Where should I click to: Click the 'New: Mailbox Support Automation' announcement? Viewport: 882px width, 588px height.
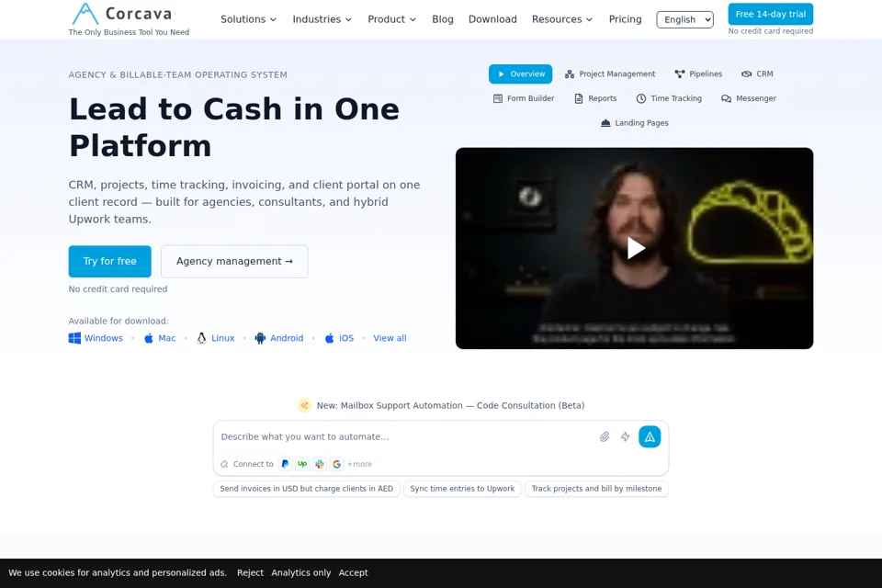pos(450,405)
